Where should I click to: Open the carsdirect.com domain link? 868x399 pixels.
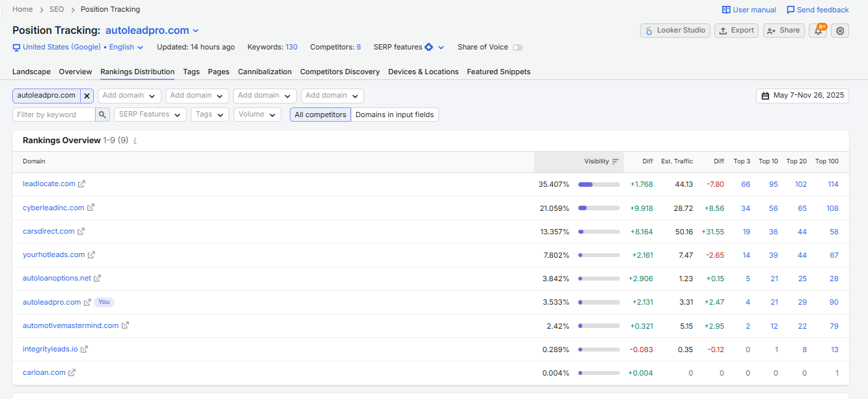pyautogui.click(x=49, y=231)
